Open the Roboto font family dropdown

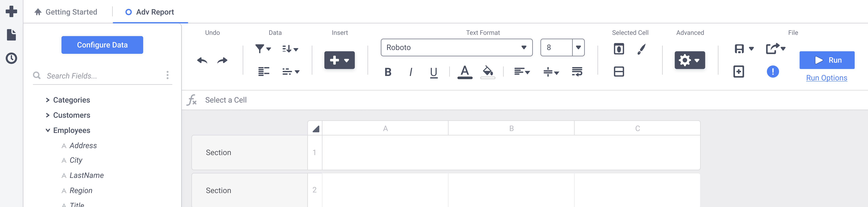pyautogui.click(x=524, y=47)
